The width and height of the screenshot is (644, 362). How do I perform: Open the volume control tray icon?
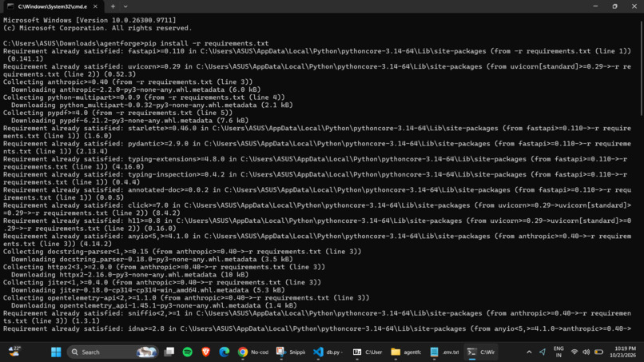586,352
